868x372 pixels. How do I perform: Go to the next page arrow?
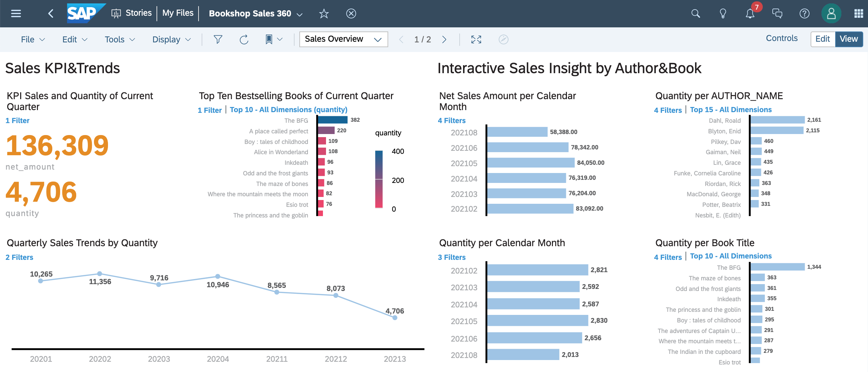tap(444, 40)
